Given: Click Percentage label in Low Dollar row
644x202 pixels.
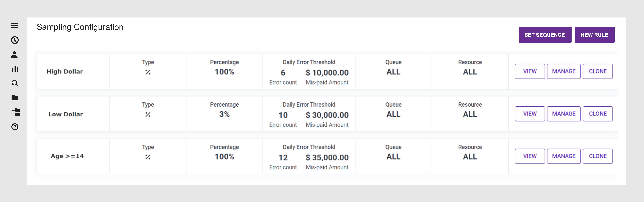Looking at the screenshot, I should 225,105.
